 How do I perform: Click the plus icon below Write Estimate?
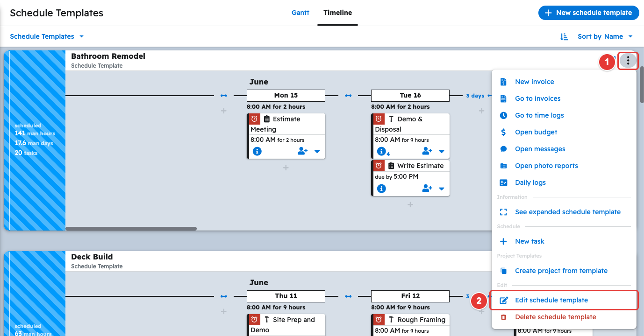(x=410, y=204)
